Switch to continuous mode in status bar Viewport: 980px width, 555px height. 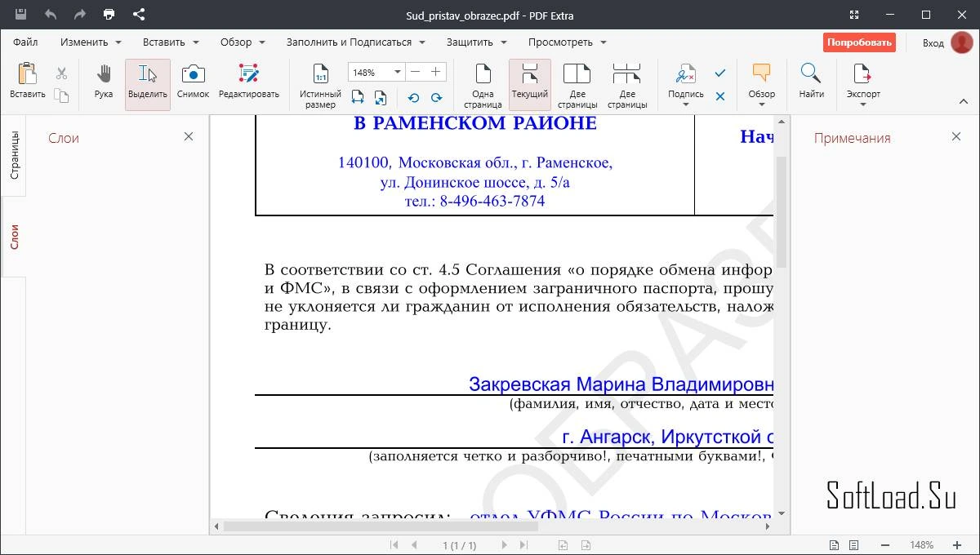pos(853,544)
